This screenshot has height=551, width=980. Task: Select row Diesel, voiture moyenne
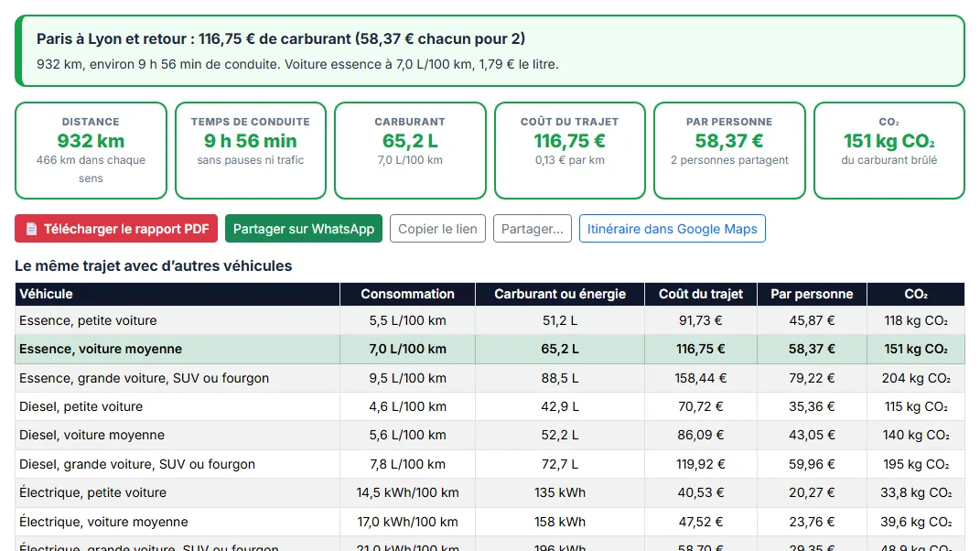[490, 436]
